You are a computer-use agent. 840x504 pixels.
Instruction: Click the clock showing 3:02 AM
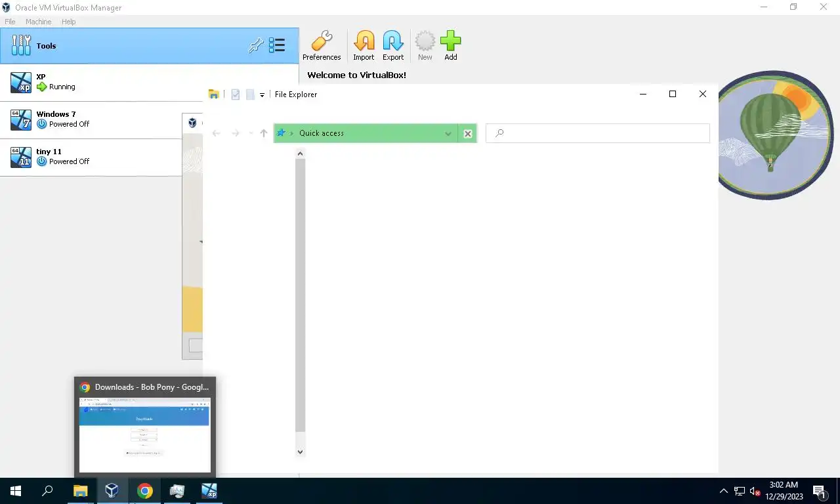(784, 485)
